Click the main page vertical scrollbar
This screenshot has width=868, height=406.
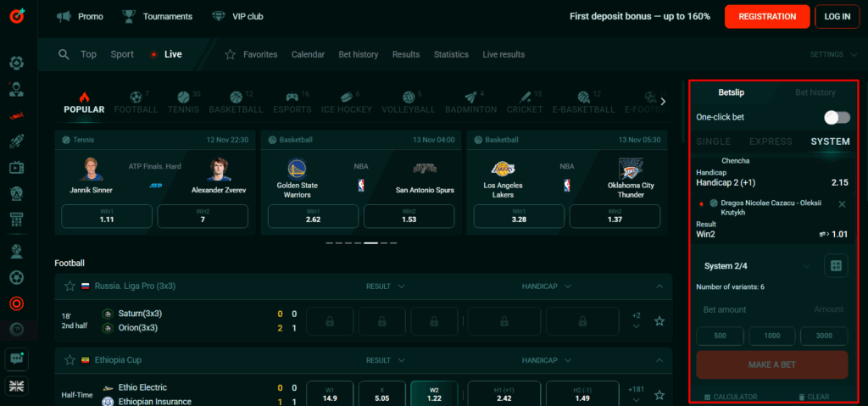[x=682, y=111]
